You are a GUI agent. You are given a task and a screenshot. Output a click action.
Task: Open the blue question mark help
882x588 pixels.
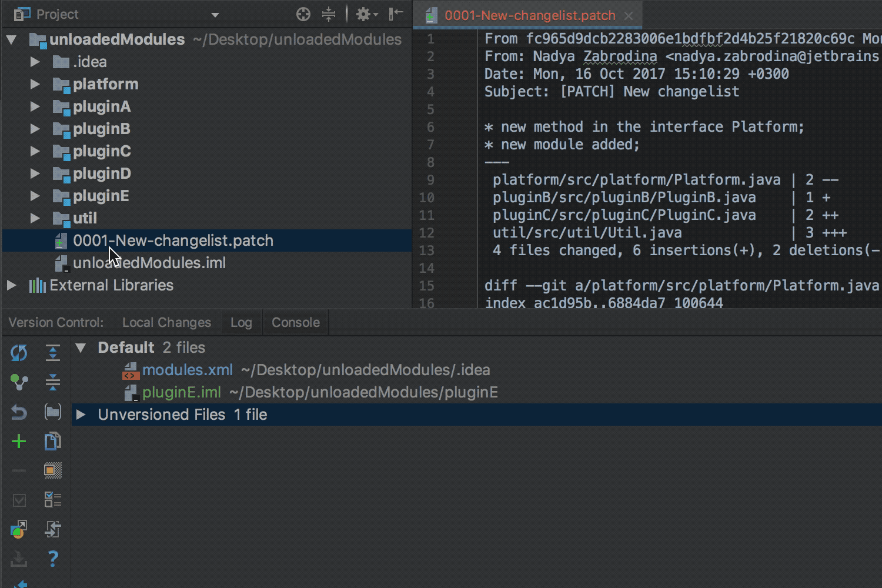(x=53, y=559)
